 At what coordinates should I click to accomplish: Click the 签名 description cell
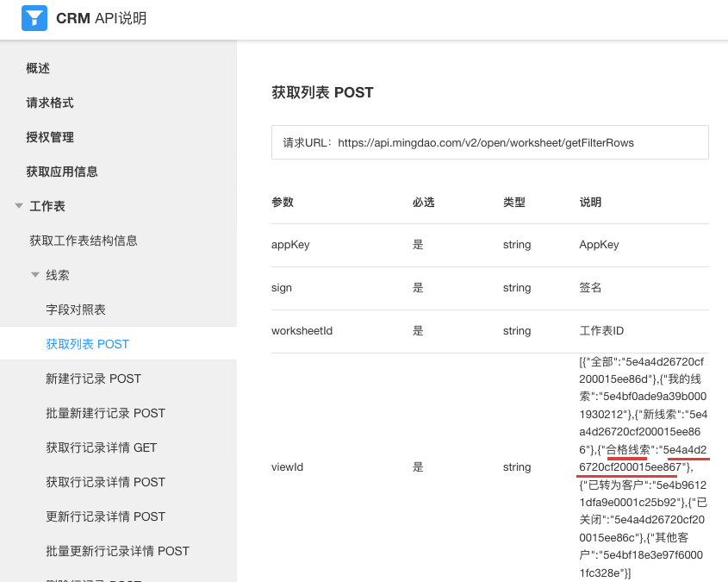(x=590, y=287)
